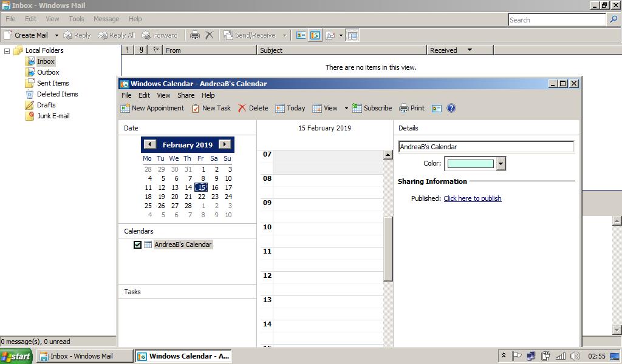Open Send/Receive dropdown arrow

click(284, 35)
